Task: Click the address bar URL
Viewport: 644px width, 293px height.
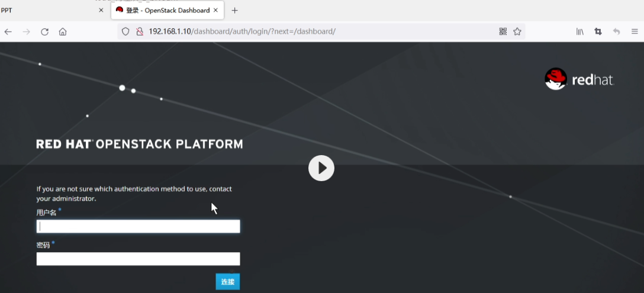Action: (242, 31)
